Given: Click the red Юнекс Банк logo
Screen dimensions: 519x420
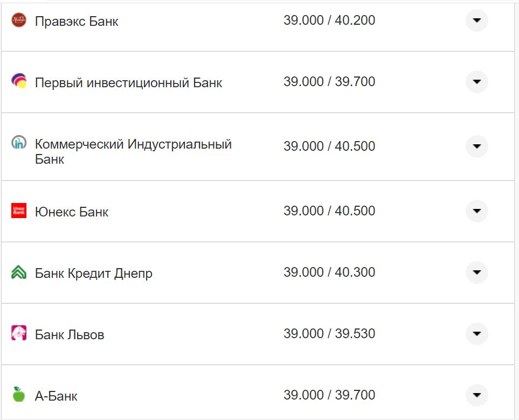Looking at the screenshot, I should (18, 211).
